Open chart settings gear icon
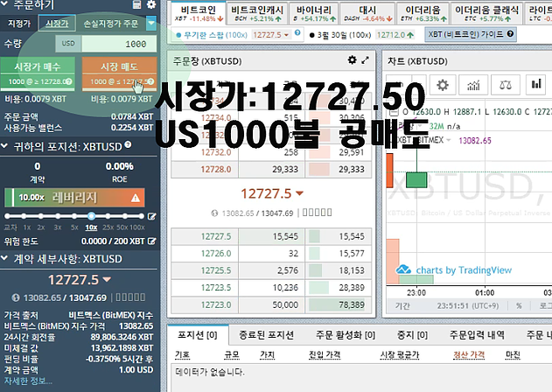 (x=443, y=85)
